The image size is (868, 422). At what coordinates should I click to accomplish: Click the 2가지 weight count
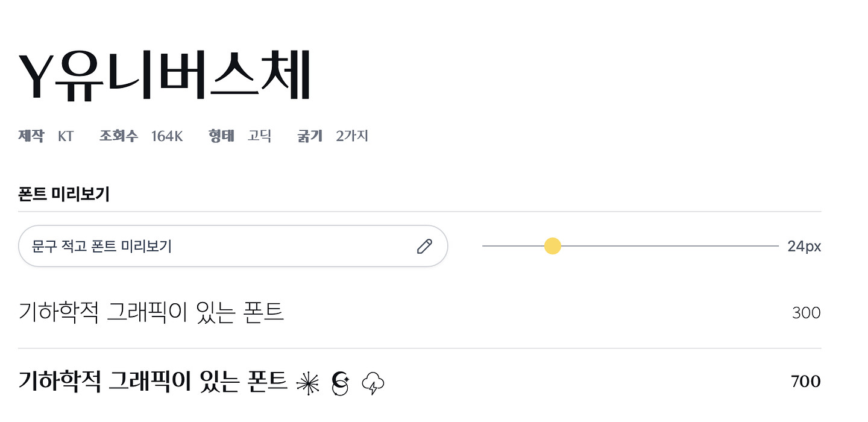352,136
